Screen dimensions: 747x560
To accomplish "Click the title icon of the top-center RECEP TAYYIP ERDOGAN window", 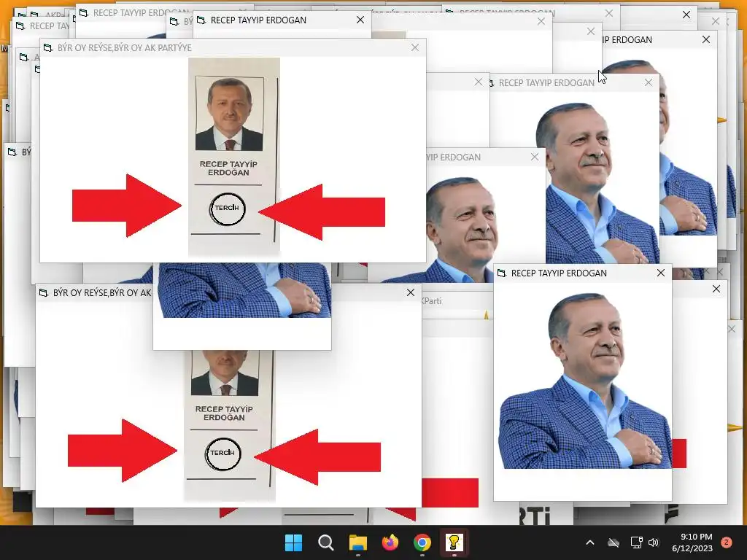I will tap(201, 20).
